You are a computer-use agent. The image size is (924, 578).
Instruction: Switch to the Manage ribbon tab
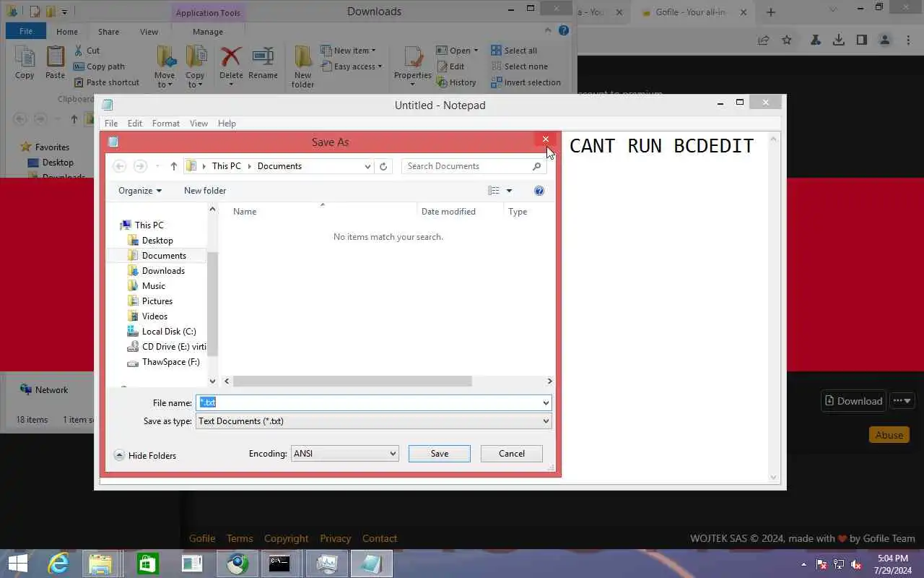point(208,32)
